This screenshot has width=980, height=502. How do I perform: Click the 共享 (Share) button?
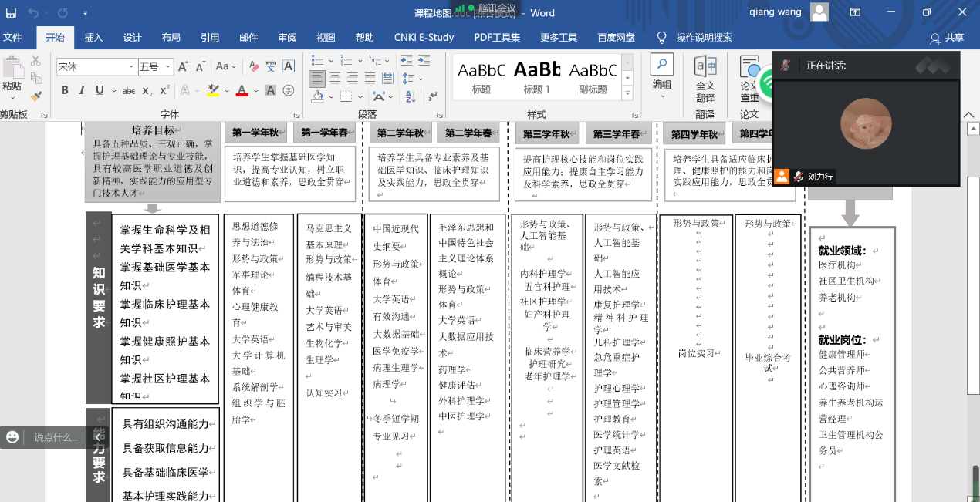coord(947,38)
